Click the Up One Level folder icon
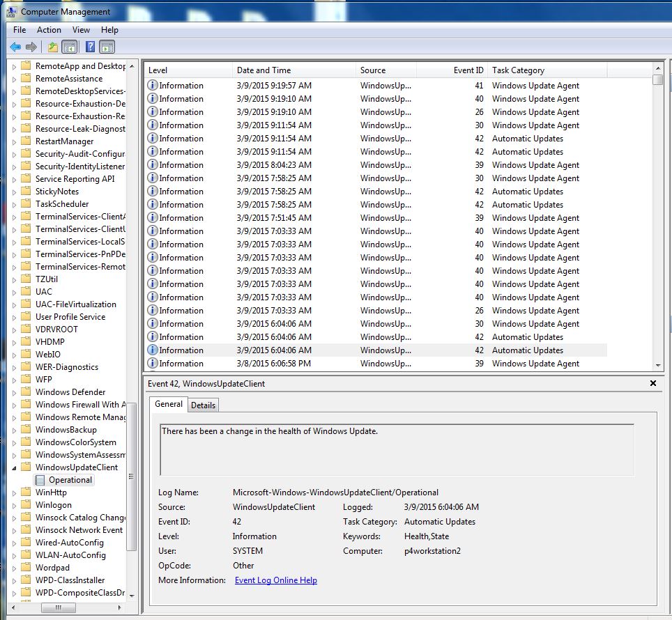672x620 pixels. pos(52,47)
